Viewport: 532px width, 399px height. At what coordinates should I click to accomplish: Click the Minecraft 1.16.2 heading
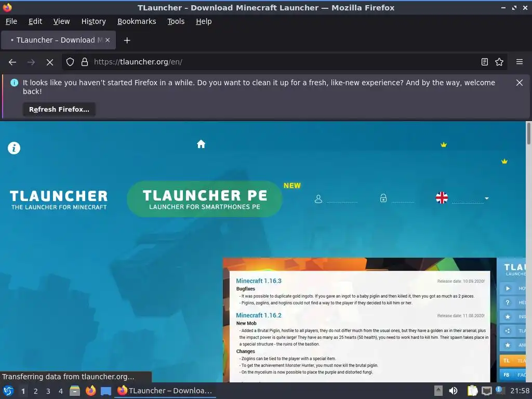click(x=259, y=315)
